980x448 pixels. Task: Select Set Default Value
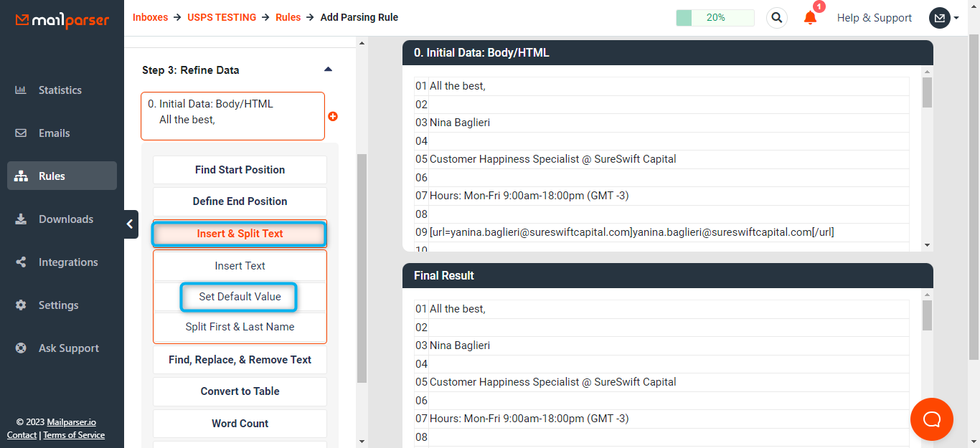click(238, 296)
